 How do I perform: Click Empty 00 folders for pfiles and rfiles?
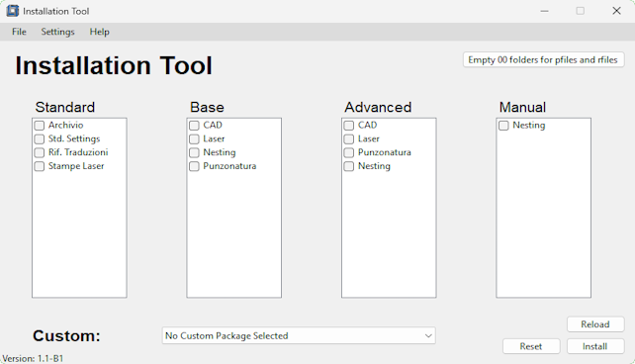(543, 60)
